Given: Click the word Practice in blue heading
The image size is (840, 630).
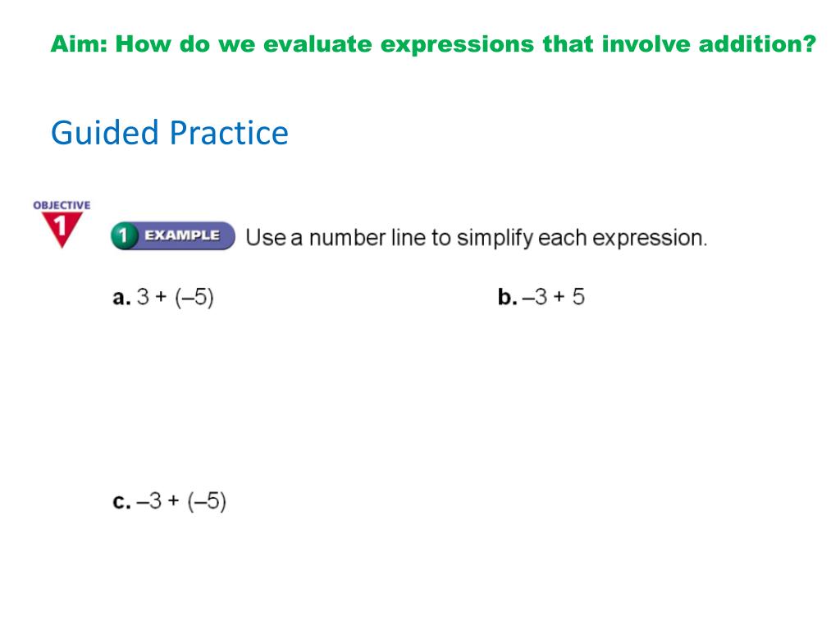Looking at the screenshot, I should [x=230, y=134].
